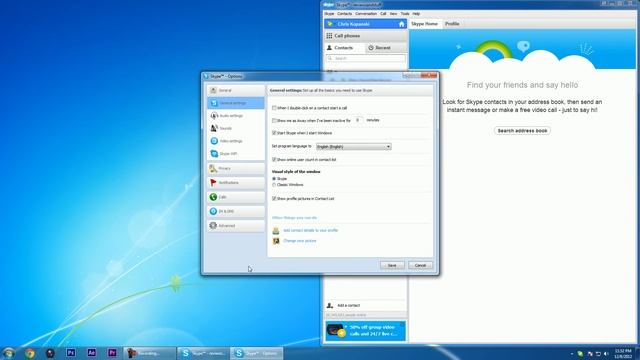The image size is (640, 360).
Task: Select Classic Windows visual style
Action: coord(274,185)
